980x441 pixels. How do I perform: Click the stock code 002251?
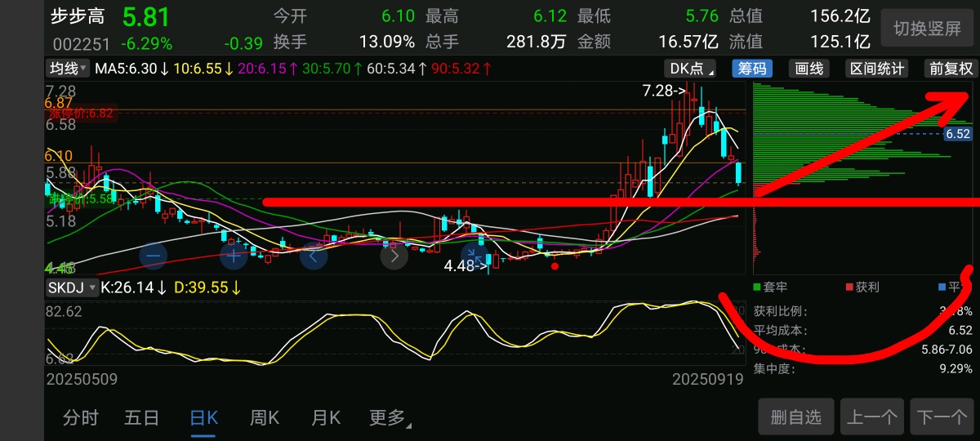(x=81, y=43)
